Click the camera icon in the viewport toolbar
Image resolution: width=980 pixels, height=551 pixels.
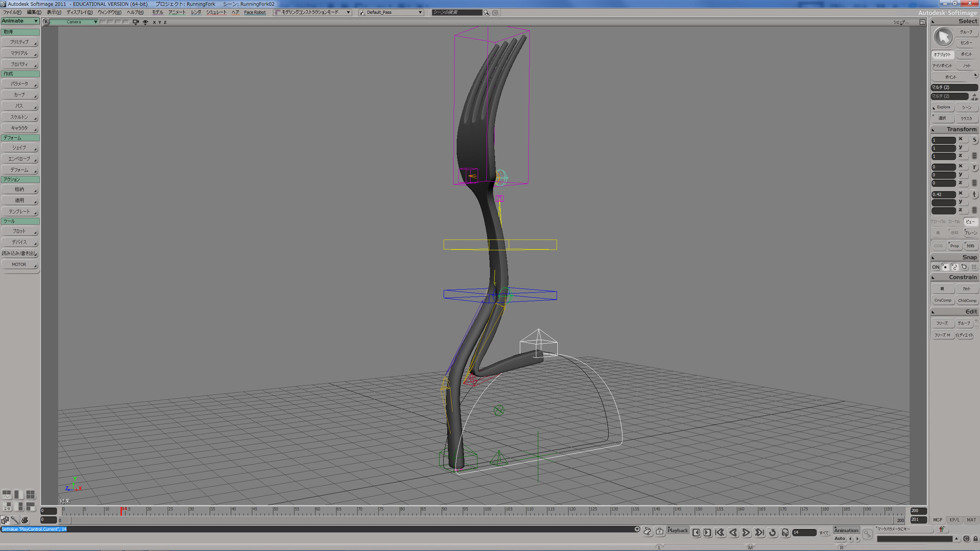[x=136, y=22]
